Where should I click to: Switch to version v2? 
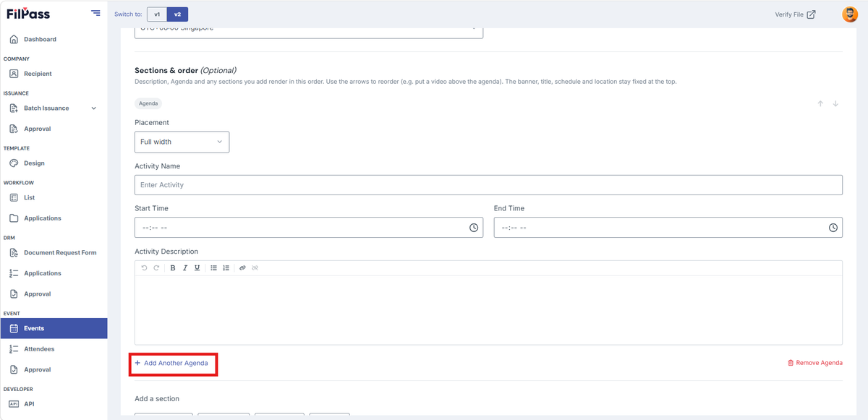[177, 14]
